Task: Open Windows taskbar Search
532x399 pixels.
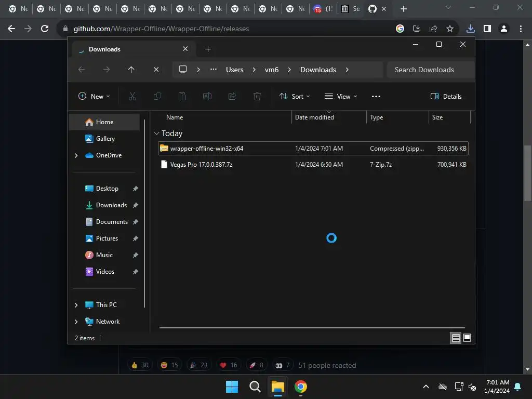Action: 255,387
